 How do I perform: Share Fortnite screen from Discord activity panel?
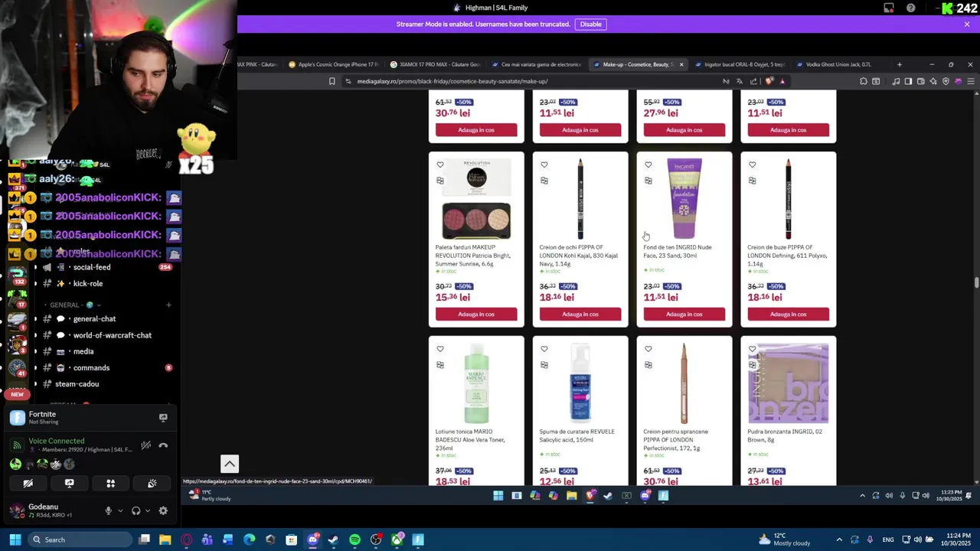coord(163,418)
